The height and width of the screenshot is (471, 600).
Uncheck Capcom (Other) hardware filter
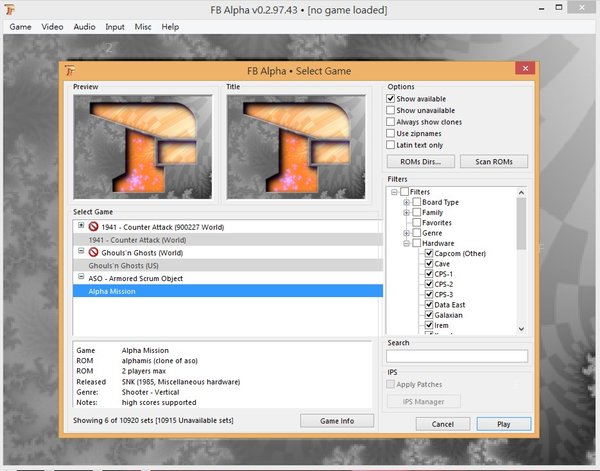click(x=429, y=253)
